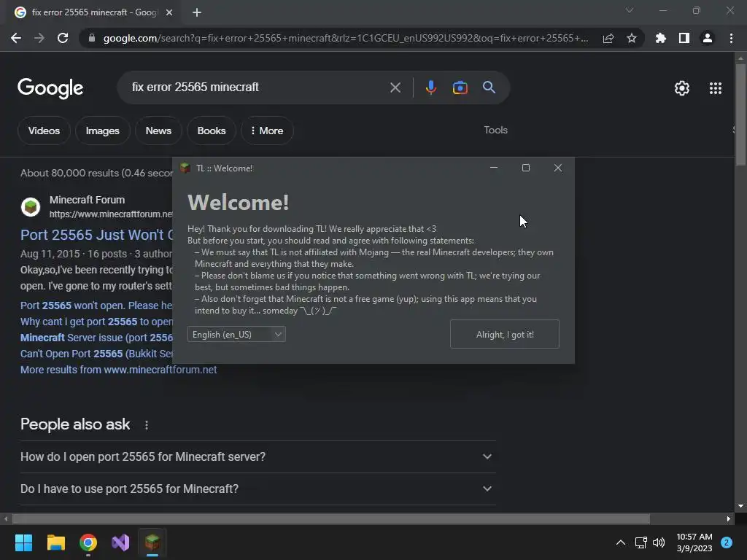The height and width of the screenshot is (560, 747).
Task: Open network icon in system tray
Action: 640,542
